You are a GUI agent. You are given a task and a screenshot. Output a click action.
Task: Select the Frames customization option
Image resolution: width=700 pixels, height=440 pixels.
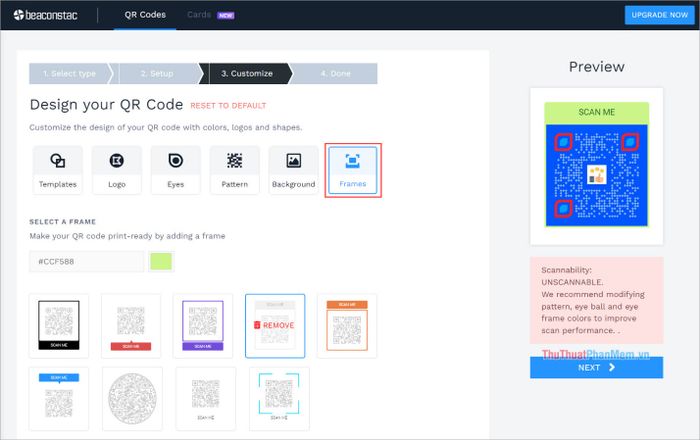click(353, 170)
